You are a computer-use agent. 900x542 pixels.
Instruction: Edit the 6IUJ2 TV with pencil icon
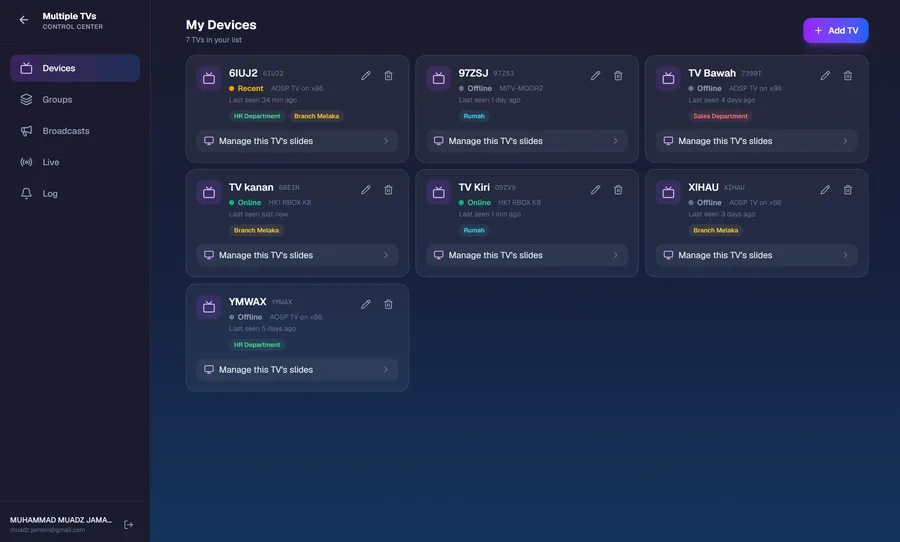366,76
